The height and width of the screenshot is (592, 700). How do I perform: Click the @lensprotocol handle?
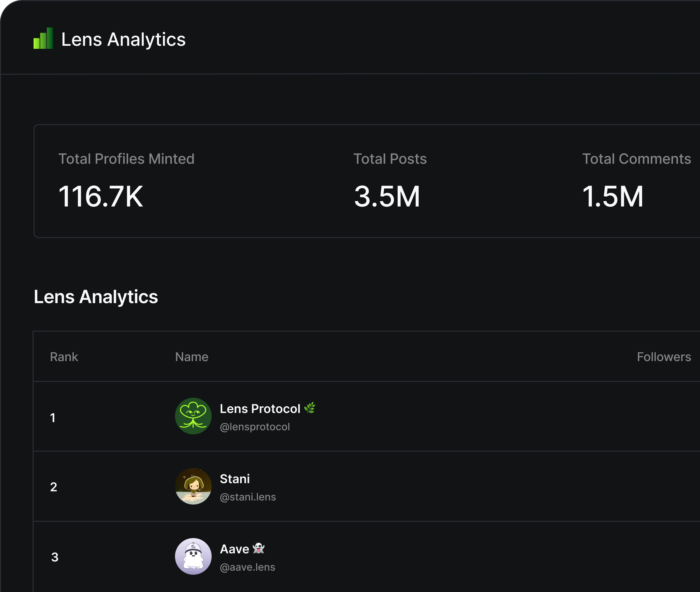[x=254, y=426]
